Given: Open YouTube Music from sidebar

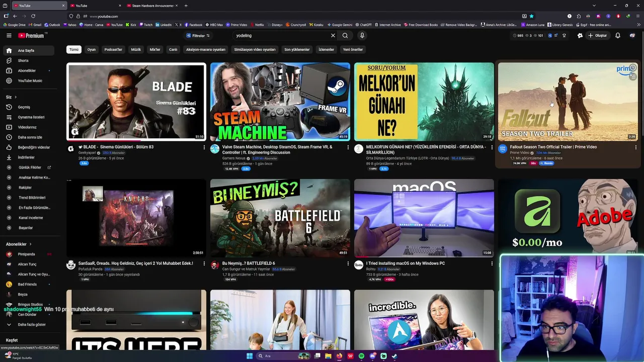Looking at the screenshot, I should pyautogui.click(x=28, y=81).
